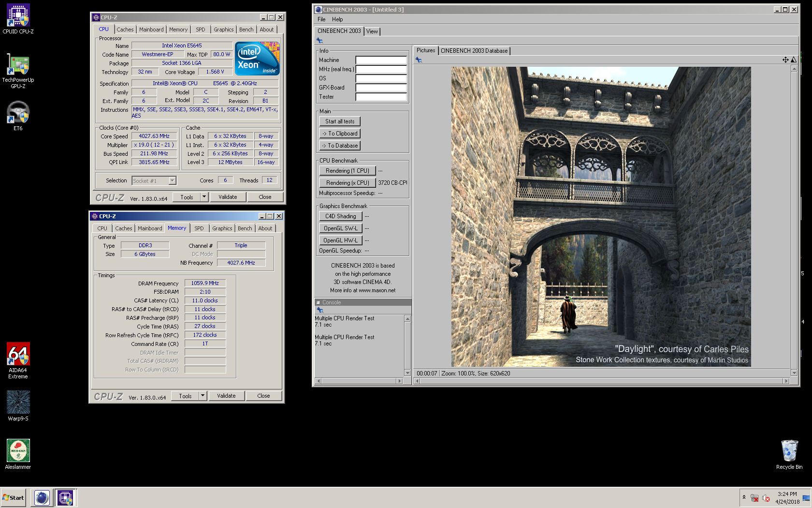
Task: Click the Start button on the taskbar
Action: (x=14, y=497)
